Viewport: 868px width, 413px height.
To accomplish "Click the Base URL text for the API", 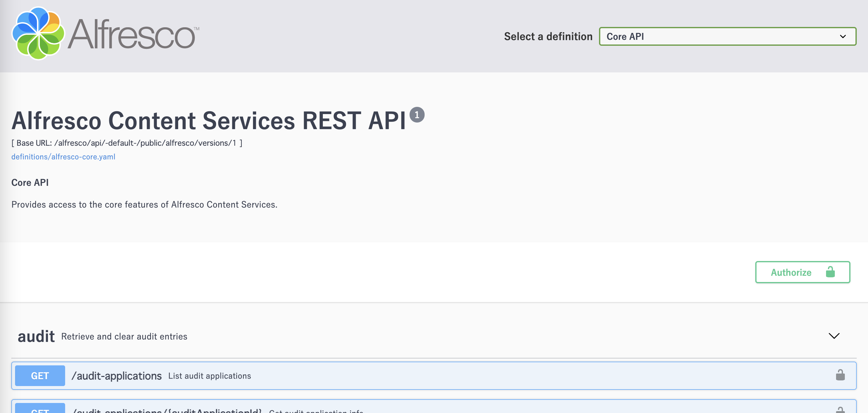I will pyautogui.click(x=127, y=142).
